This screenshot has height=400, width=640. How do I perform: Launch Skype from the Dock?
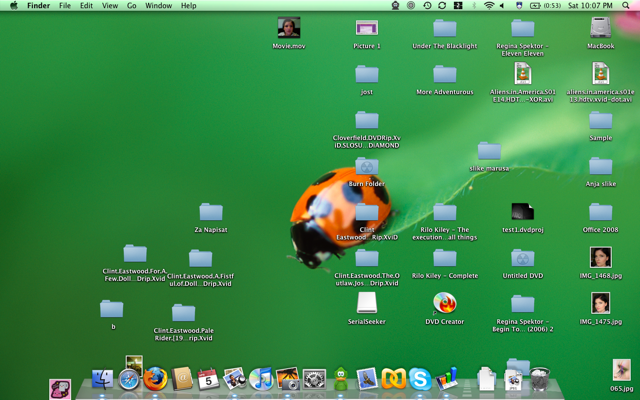[x=420, y=379]
